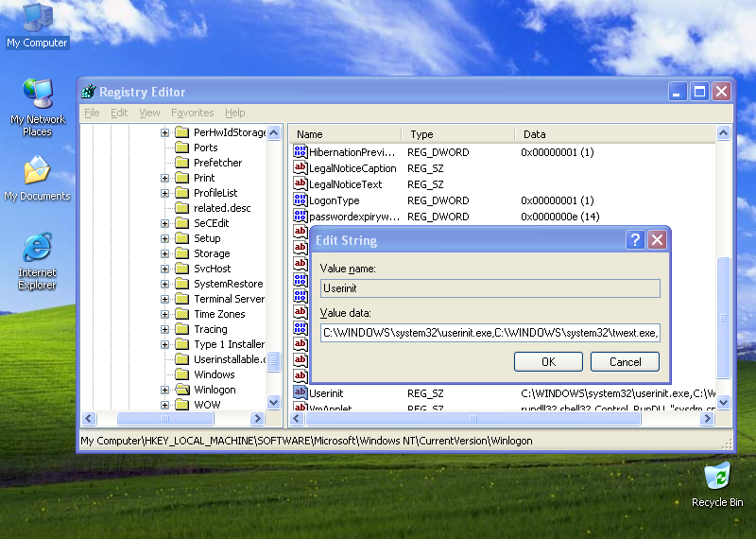Click the open Winlogon folder icon
756x539 pixels.
[x=182, y=389]
